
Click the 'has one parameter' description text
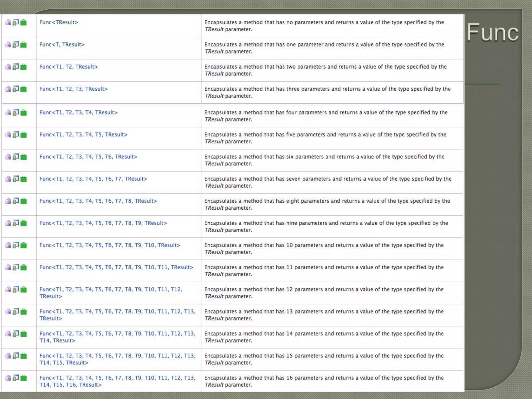pyautogui.click(x=324, y=48)
